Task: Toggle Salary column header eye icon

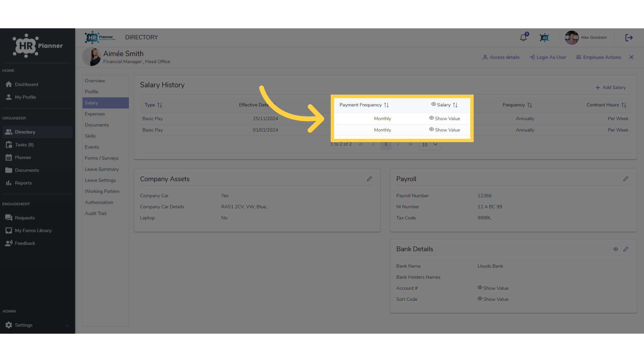Action: click(433, 105)
